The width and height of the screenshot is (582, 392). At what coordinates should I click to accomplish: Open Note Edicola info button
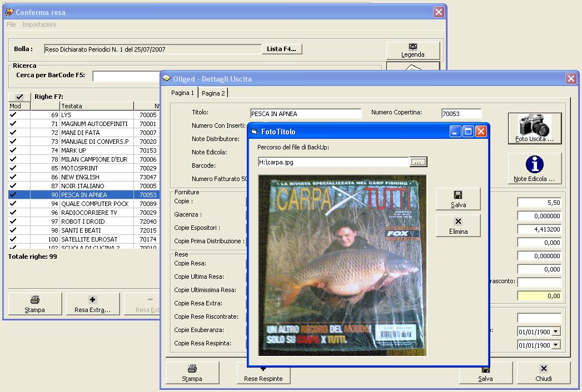[535, 169]
